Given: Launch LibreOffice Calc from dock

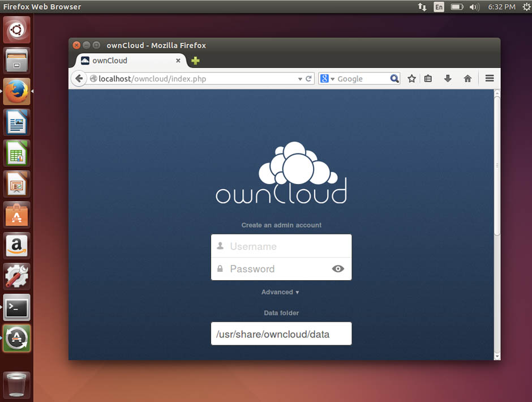Looking at the screenshot, I should click(16, 153).
